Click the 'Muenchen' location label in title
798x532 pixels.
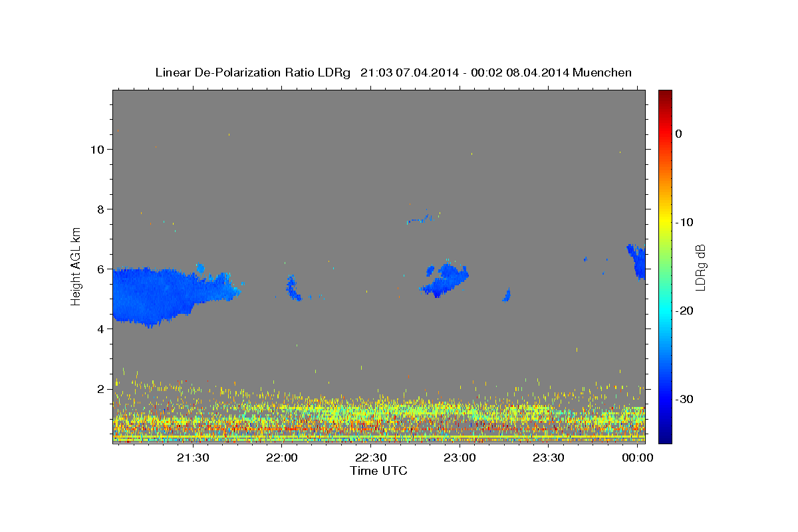click(x=602, y=72)
